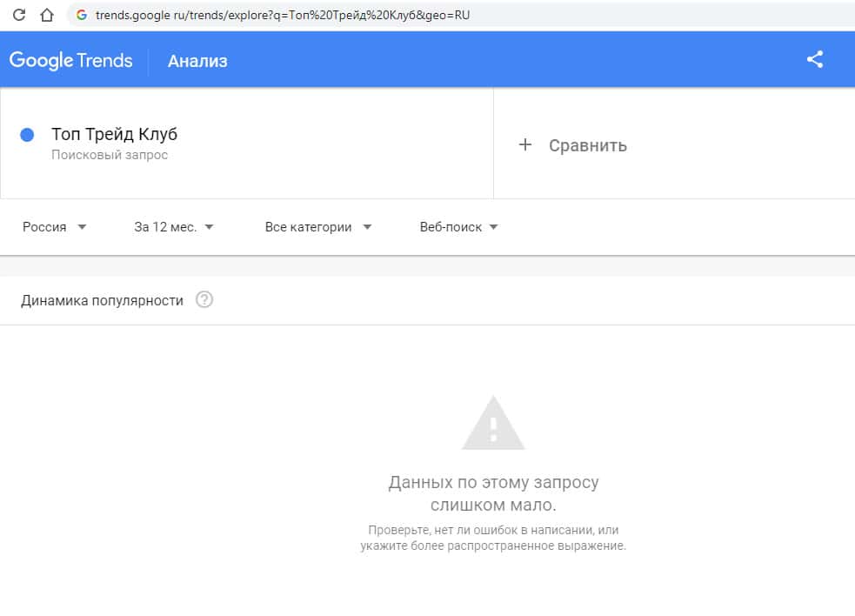Click the Сравнить compare button
Image resolution: width=855 pixels, height=616 pixels.
pos(587,145)
